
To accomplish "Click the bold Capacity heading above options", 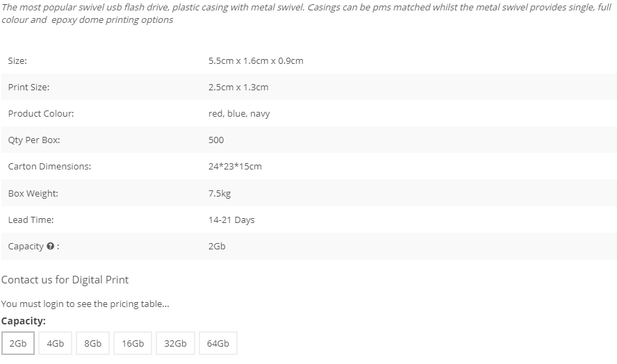I will (x=24, y=321).
